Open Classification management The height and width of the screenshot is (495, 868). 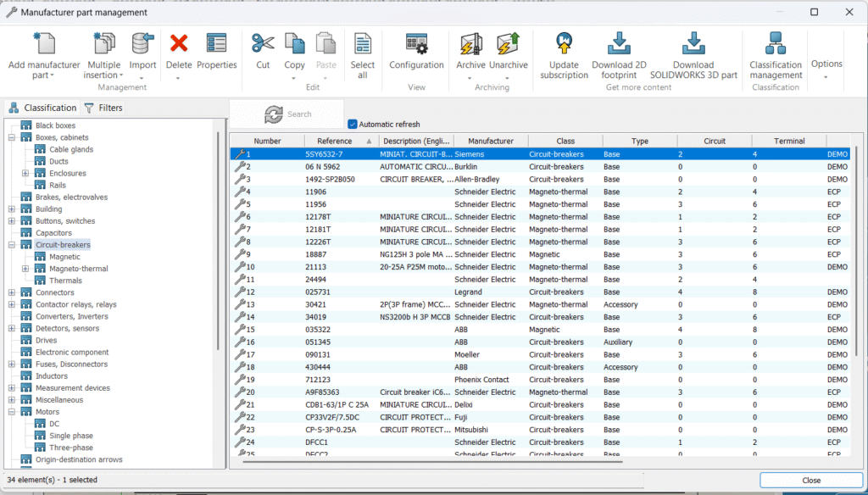pos(775,45)
